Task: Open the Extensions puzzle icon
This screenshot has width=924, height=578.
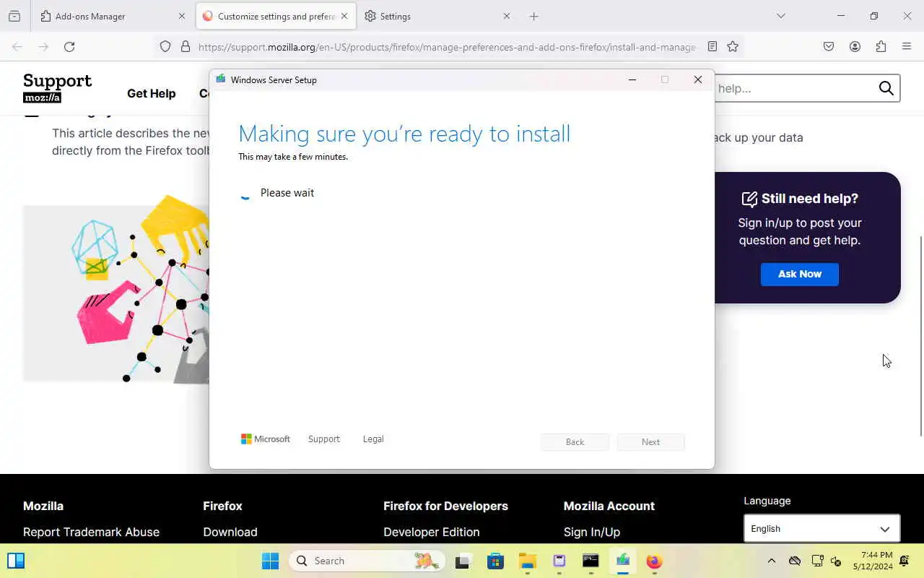Action: click(x=881, y=47)
